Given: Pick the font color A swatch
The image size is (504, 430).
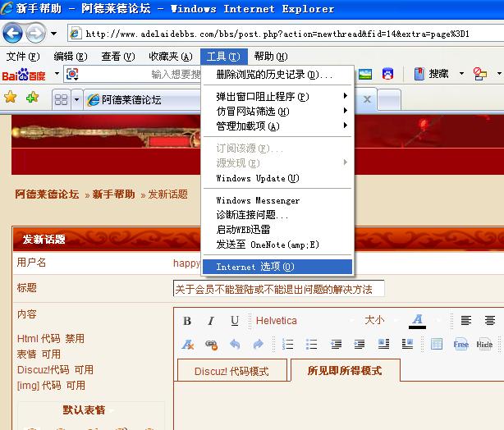Looking at the screenshot, I should coord(417,321).
